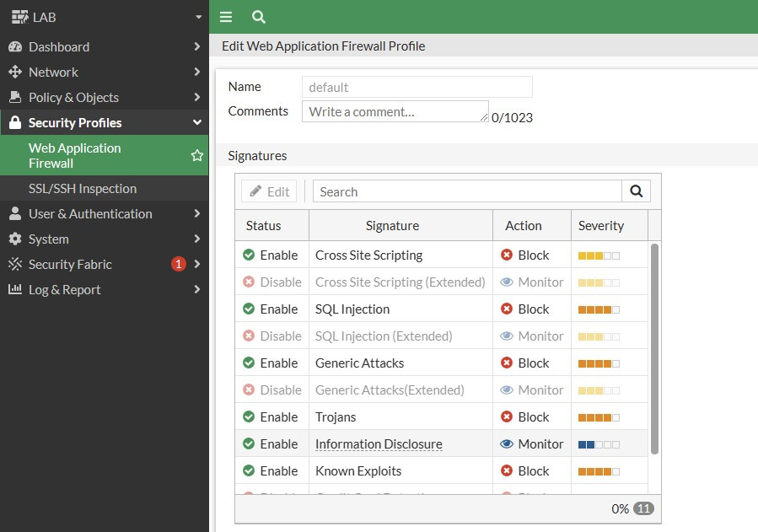Expand the Log & Report chevron
This screenshot has width=758, height=532.
pos(196,289)
